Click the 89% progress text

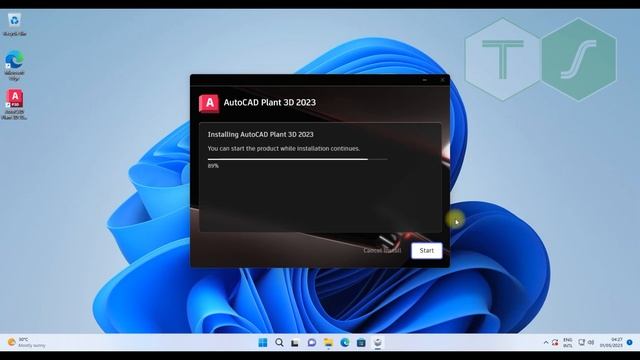213,166
